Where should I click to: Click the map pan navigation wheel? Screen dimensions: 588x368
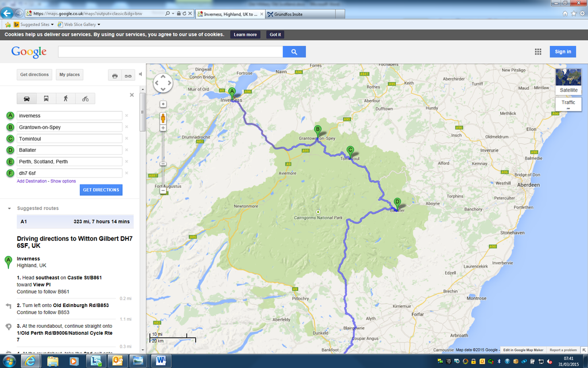163,83
